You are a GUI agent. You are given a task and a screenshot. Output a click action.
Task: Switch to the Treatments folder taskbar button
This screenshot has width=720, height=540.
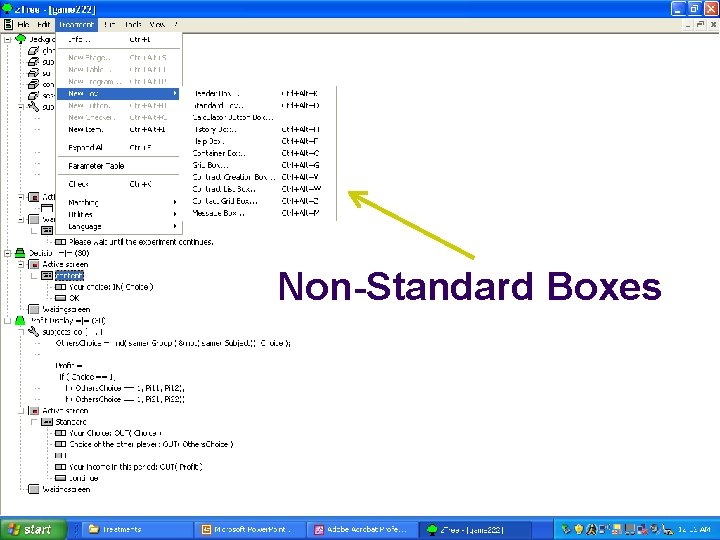click(136, 529)
